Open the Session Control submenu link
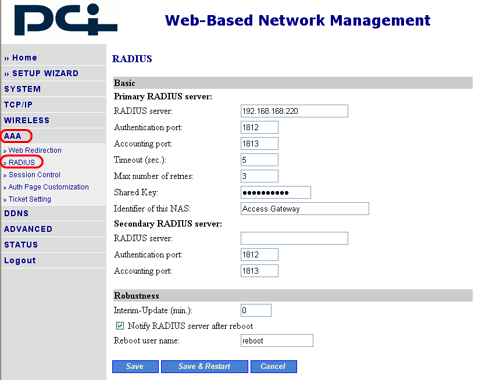Viewport: 500px width, 380px height. [x=34, y=175]
